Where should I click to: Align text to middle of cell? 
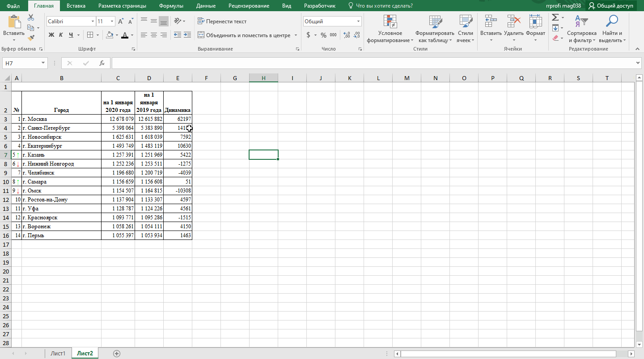click(154, 21)
